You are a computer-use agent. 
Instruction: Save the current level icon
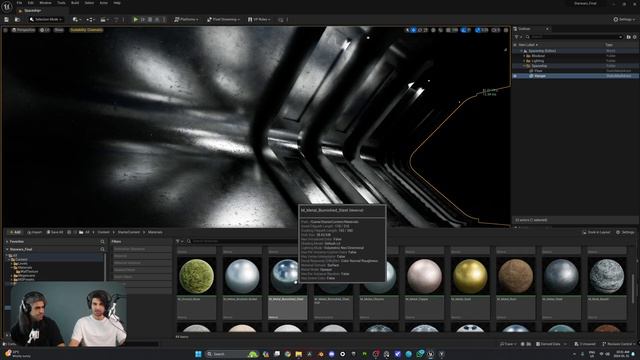point(7,19)
